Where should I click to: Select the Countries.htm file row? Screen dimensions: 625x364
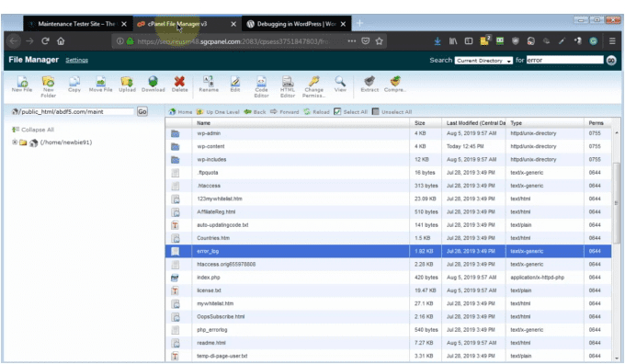pyautogui.click(x=388, y=238)
